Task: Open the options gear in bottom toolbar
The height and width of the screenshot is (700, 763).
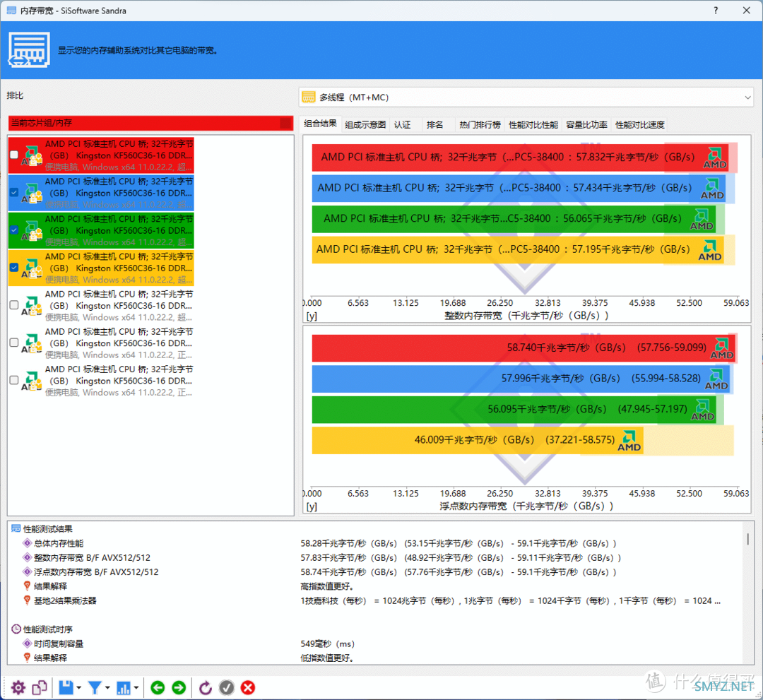Action: click(x=18, y=687)
